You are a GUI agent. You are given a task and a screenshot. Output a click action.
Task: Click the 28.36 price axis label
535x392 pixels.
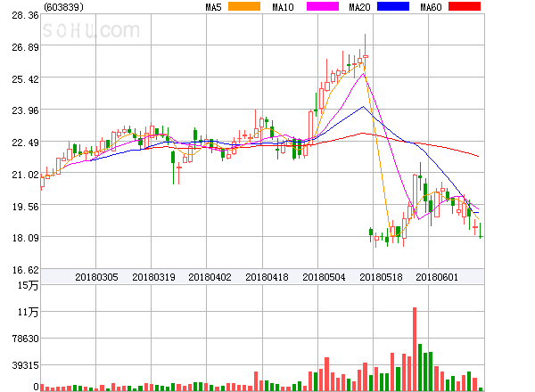tap(25, 15)
